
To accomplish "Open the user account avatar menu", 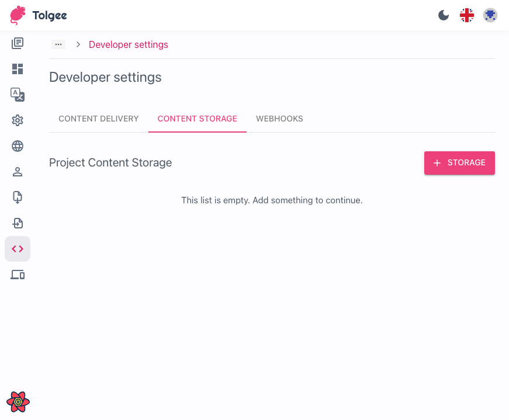I will pyautogui.click(x=490, y=15).
